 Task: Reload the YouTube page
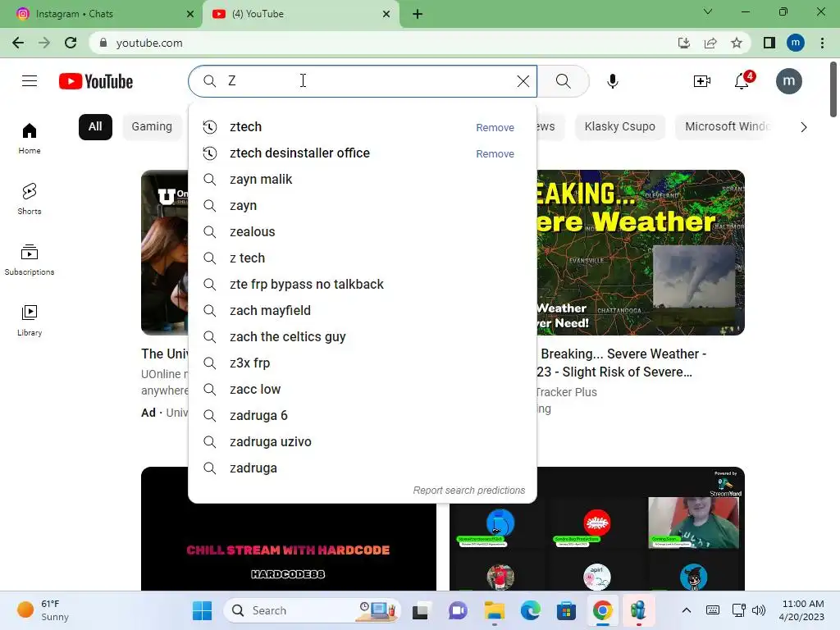[71, 43]
